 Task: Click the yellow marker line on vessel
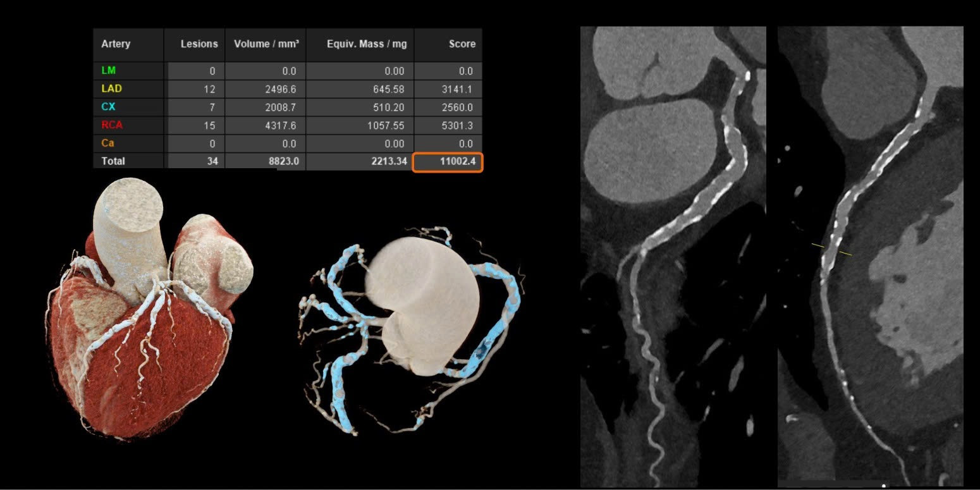click(831, 250)
